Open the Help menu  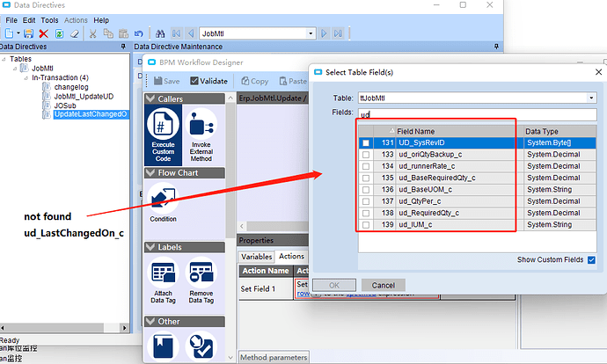coord(101,20)
